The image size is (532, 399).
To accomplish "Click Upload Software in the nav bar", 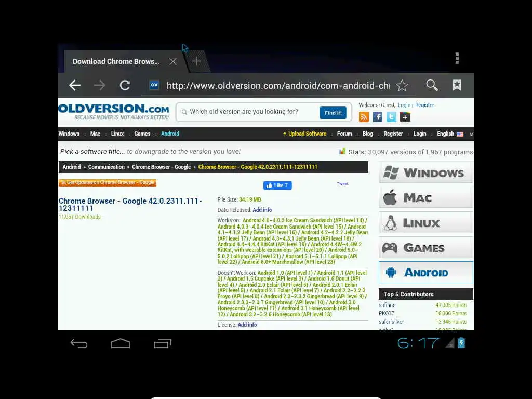I will (x=304, y=134).
